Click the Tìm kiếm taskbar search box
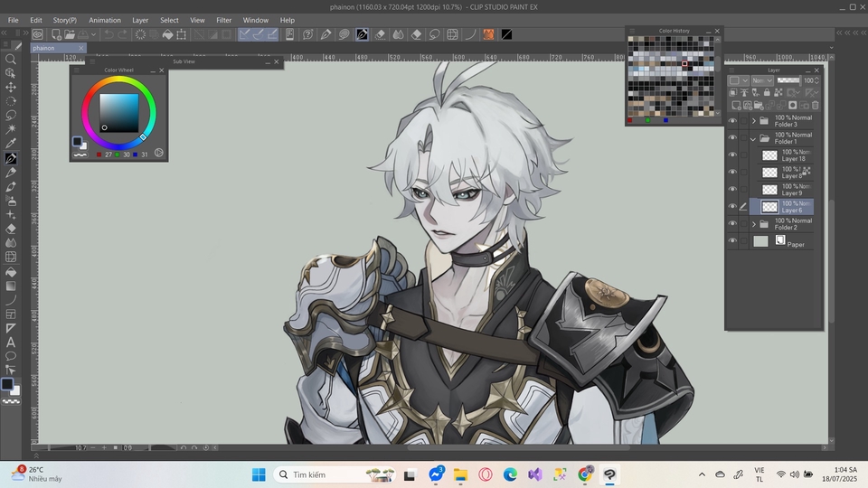 [335, 474]
